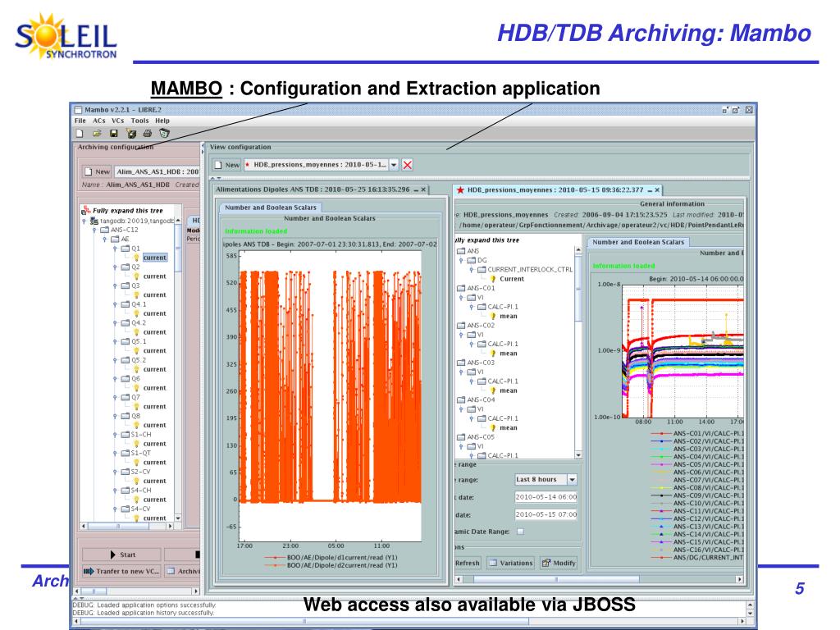Open the File menu

(x=80, y=121)
